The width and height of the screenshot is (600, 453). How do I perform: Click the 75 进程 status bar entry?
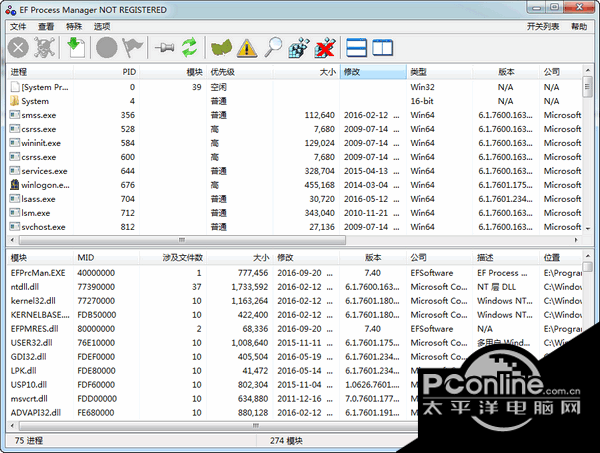click(29, 441)
